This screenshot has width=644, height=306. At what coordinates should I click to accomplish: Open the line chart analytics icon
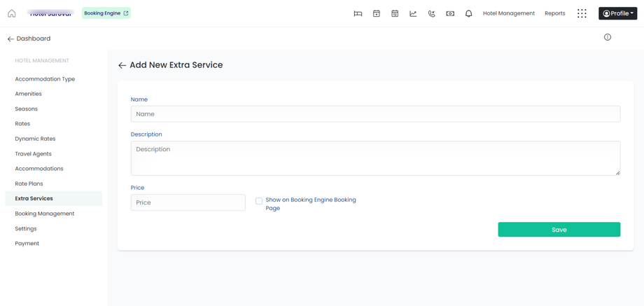click(x=413, y=13)
